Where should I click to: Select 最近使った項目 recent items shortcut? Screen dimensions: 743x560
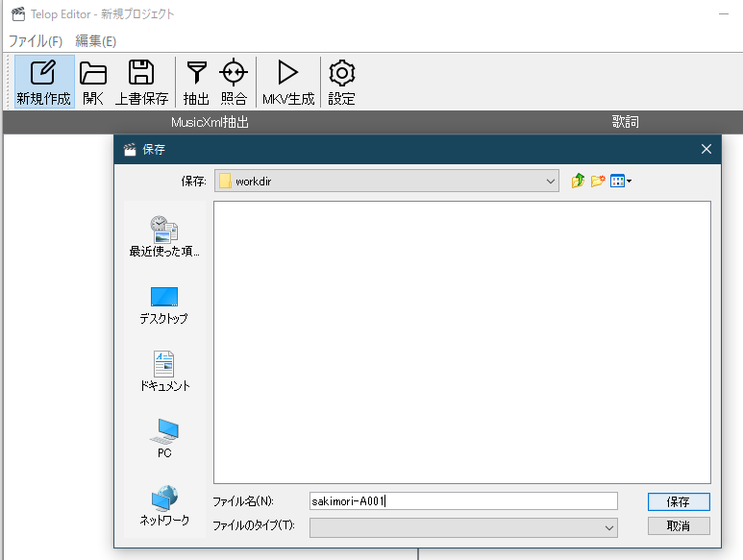pyautogui.click(x=164, y=235)
